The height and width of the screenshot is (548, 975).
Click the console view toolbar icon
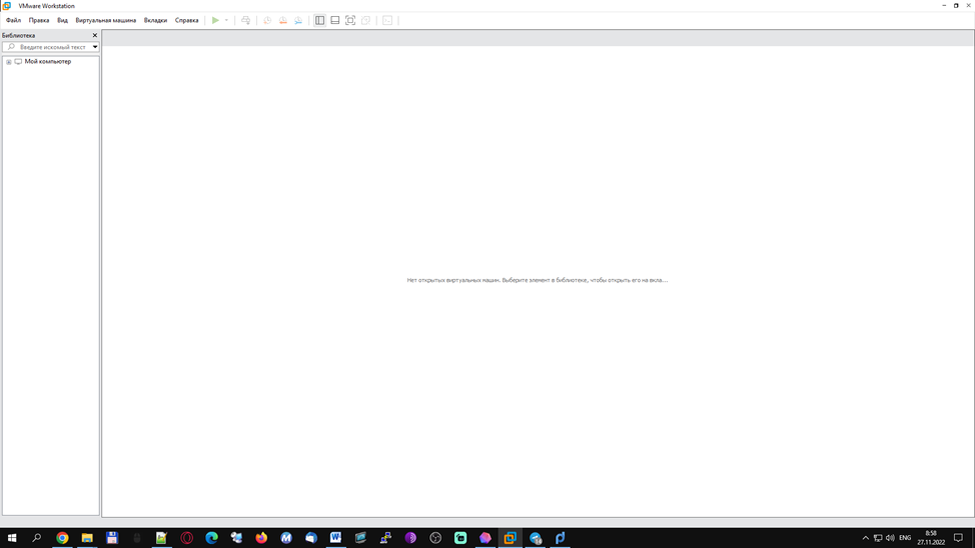387,21
